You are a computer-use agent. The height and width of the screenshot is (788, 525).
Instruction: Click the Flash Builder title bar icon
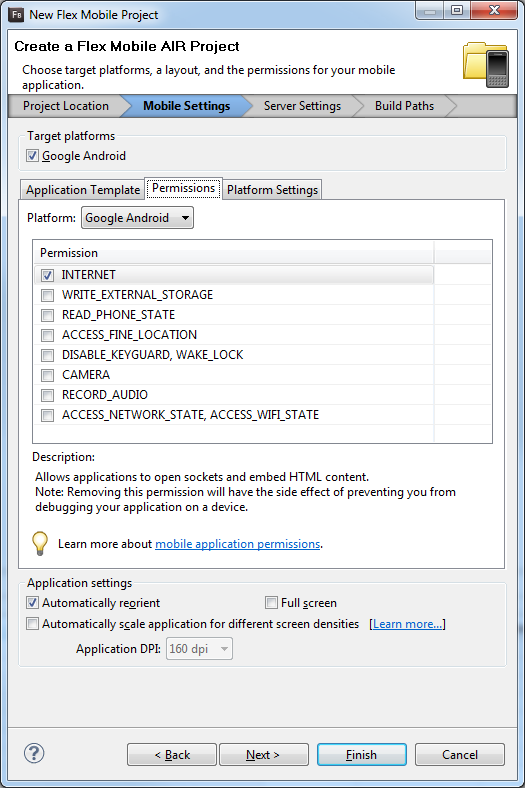coord(16,15)
